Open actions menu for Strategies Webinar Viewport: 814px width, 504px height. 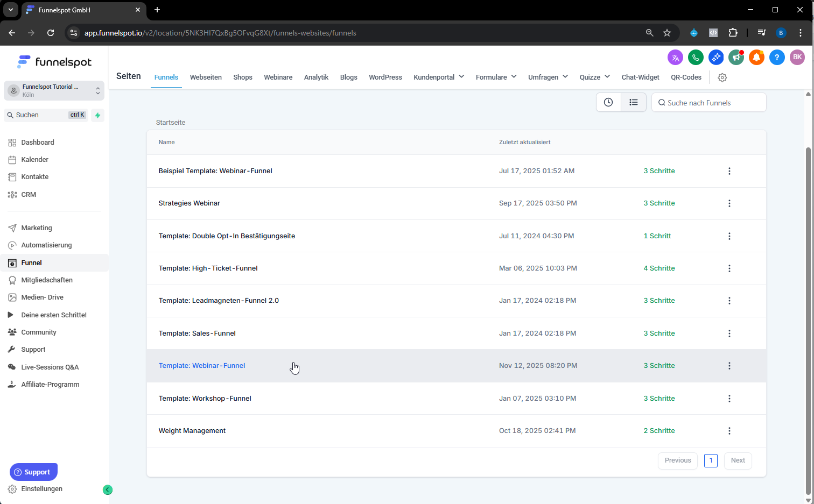(x=729, y=203)
